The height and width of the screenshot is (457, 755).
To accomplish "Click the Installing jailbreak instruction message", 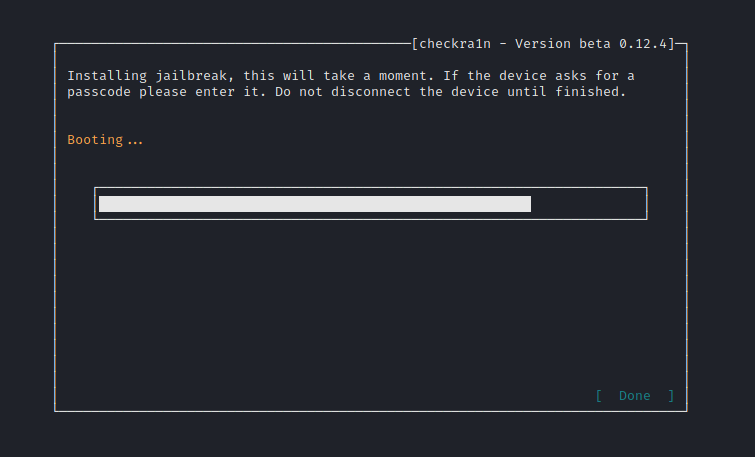I will (351, 84).
